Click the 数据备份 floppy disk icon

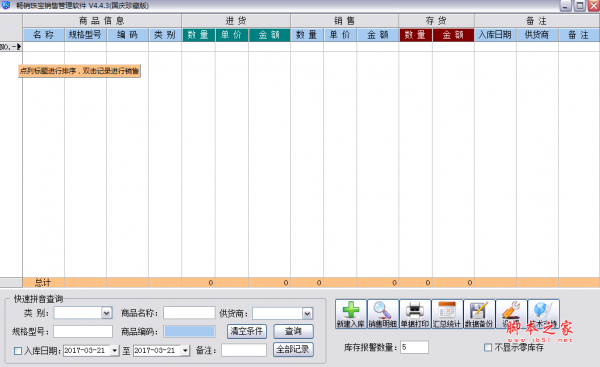[x=479, y=314]
